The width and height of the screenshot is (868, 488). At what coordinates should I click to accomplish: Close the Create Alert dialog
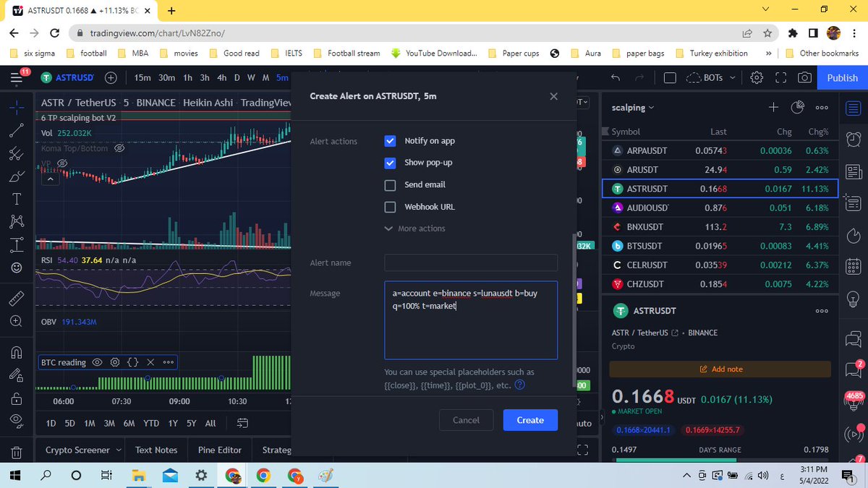pyautogui.click(x=553, y=96)
